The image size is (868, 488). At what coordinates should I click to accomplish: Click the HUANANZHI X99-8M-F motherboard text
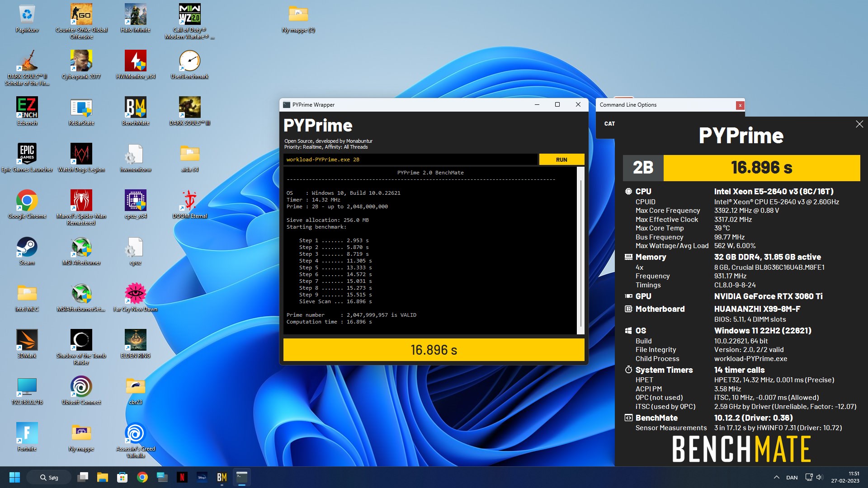tap(757, 309)
